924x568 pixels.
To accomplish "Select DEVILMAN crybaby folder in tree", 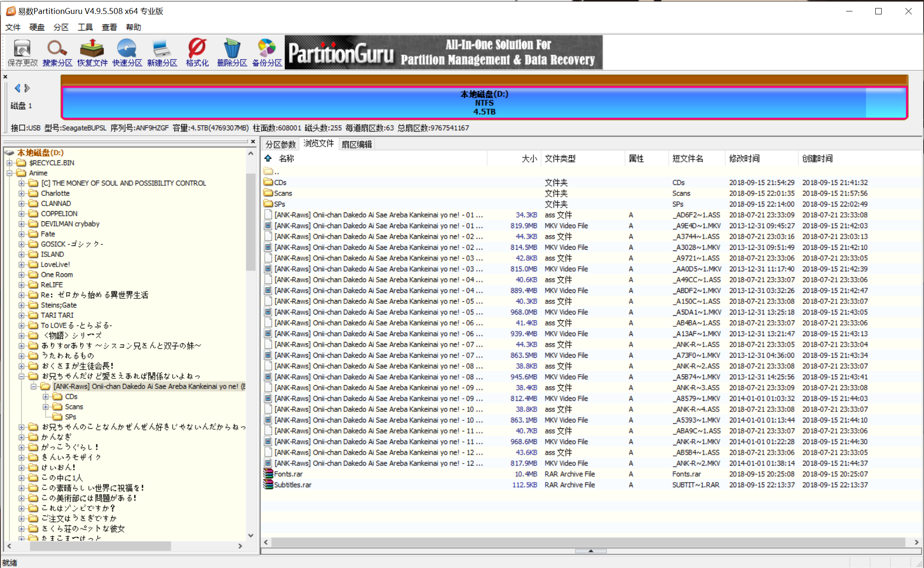I will pyautogui.click(x=70, y=224).
